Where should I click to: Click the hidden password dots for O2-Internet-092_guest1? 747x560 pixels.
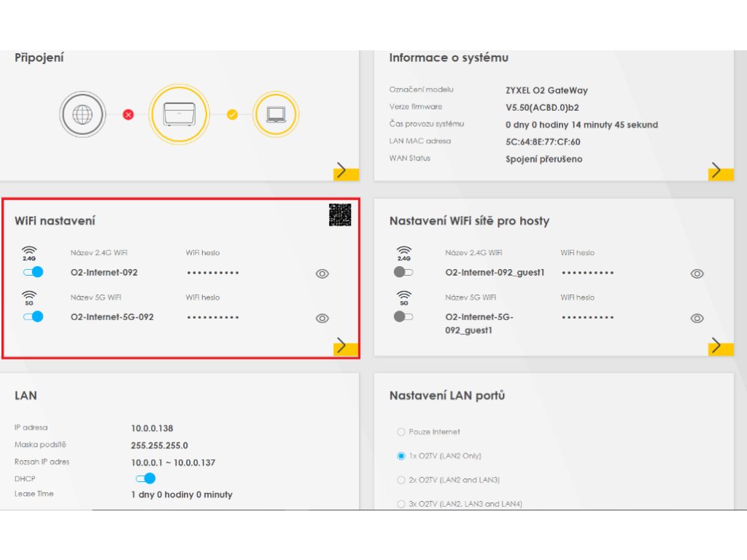tap(588, 273)
